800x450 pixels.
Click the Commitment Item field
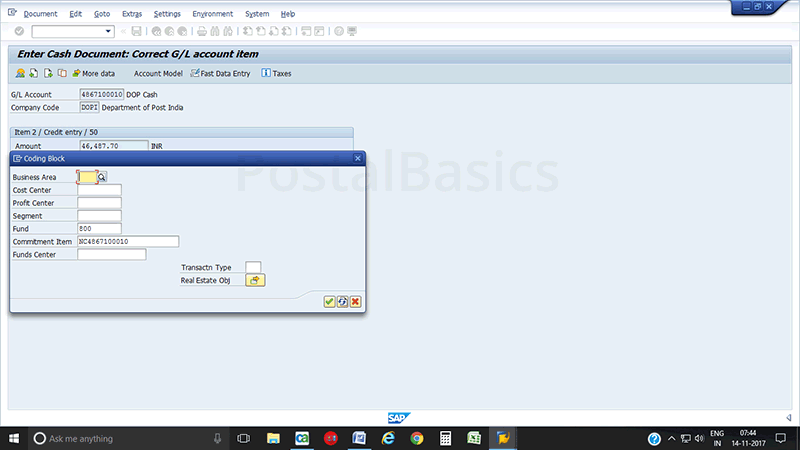(128, 241)
